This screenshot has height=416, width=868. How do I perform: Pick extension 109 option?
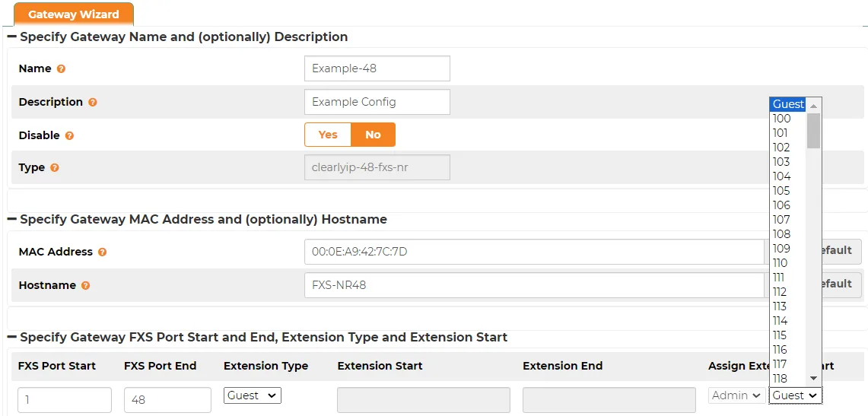tap(788, 249)
